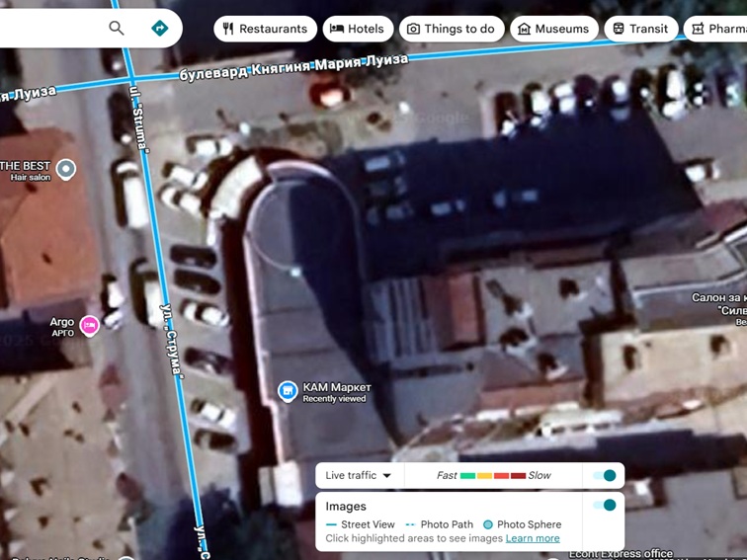Click inside the search text box
This screenshot has width=747, height=560.
49,29
